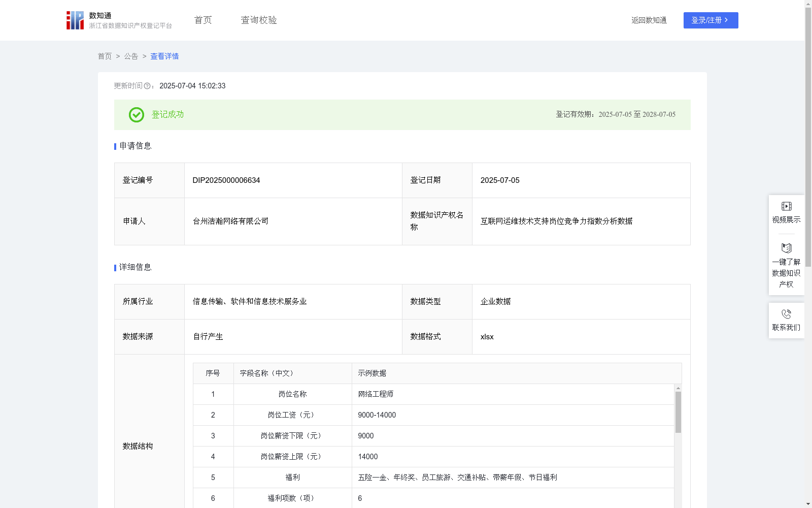Click the 14000 sample value
Viewport: 812px width, 508px height.
pyautogui.click(x=368, y=457)
